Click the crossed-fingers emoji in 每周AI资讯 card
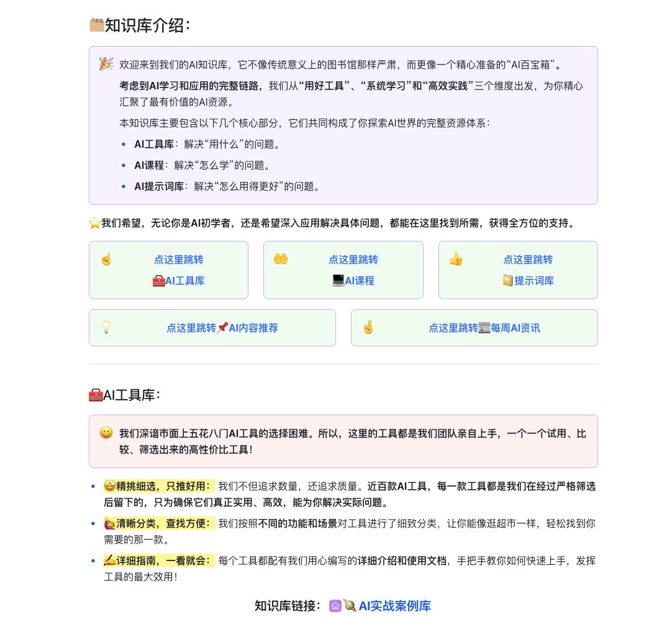Viewport: 672px width, 622px height. pyautogui.click(x=368, y=327)
